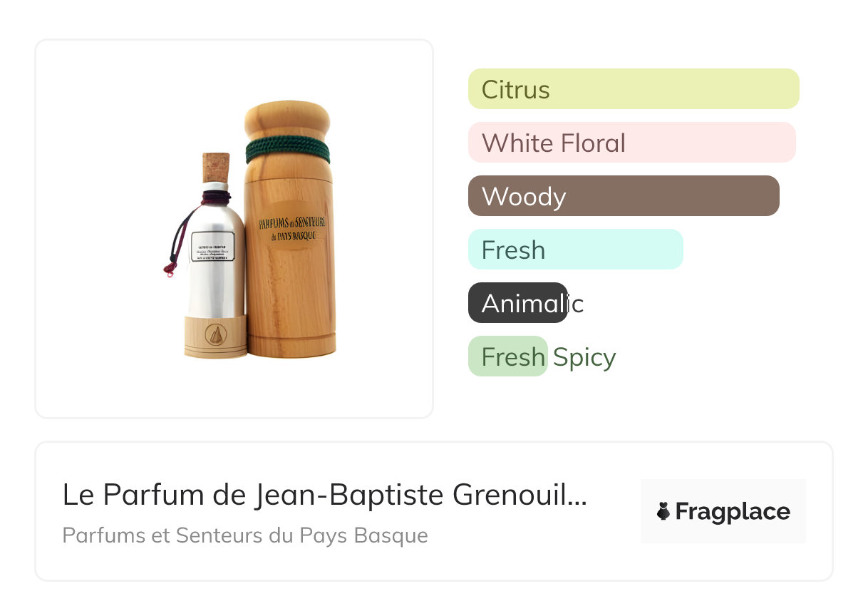Click the dark Animalic accord bar
This screenshot has width=868, height=616.
[518, 303]
